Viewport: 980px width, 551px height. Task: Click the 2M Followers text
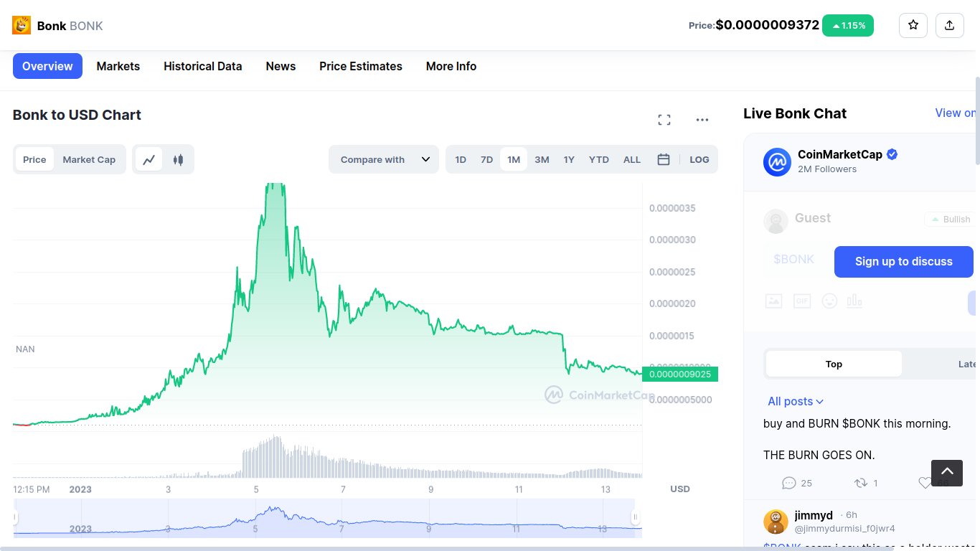click(x=827, y=169)
